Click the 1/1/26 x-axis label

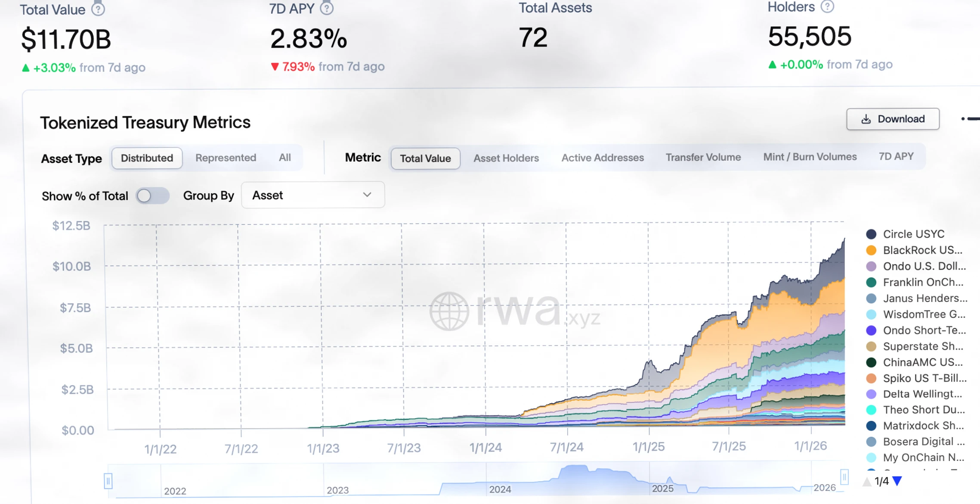pos(810,445)
